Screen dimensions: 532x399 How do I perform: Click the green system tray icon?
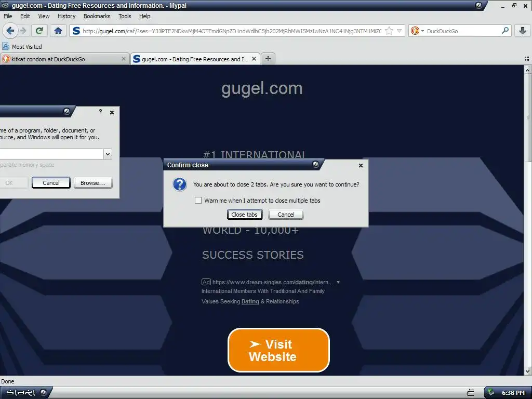click(x=491, y=393)
